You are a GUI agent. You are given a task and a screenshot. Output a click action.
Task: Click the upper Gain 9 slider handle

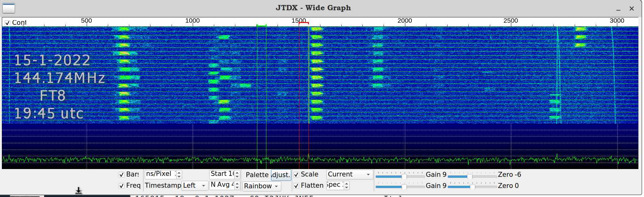[x=404, y=176]
